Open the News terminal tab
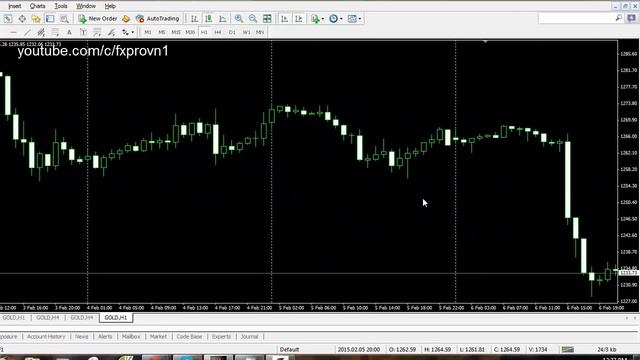This screenshot has width=640, height=360. (82, 337)
